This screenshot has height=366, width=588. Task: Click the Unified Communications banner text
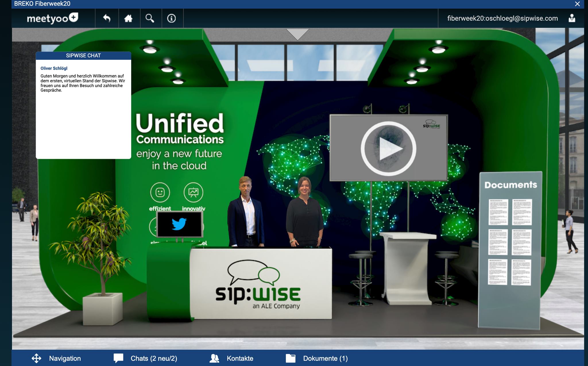coord(180,128)
